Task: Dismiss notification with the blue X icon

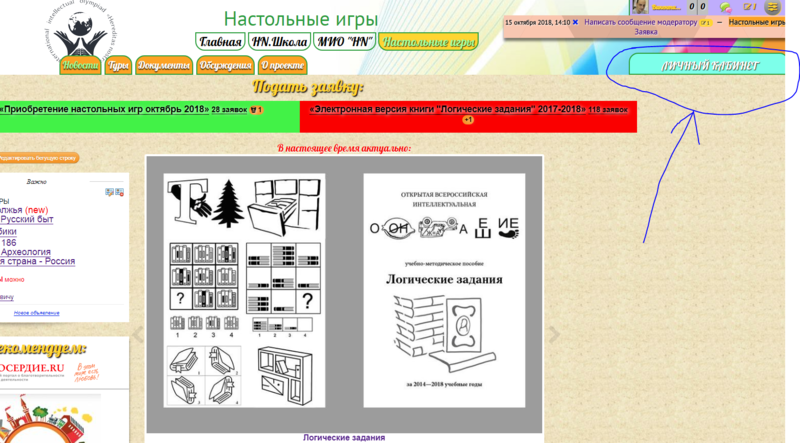Action: (x=575, y=22)
